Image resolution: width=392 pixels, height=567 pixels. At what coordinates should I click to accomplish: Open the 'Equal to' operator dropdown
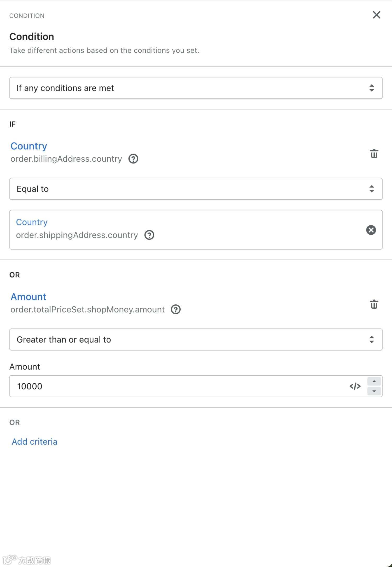tap(196, 189)
